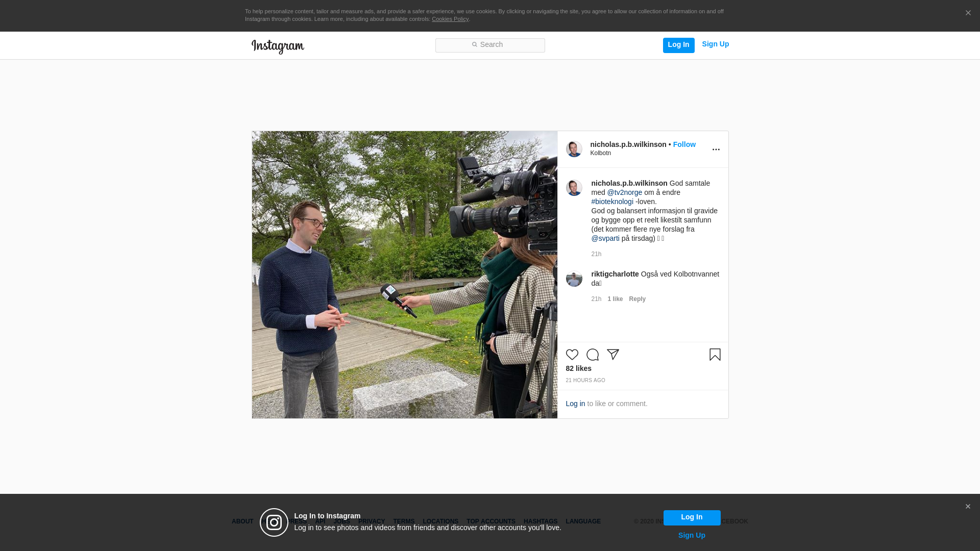Open the Cookies Policy link
Image resolution: width=980 pixels, height=551 pixels.
point(450,19)
